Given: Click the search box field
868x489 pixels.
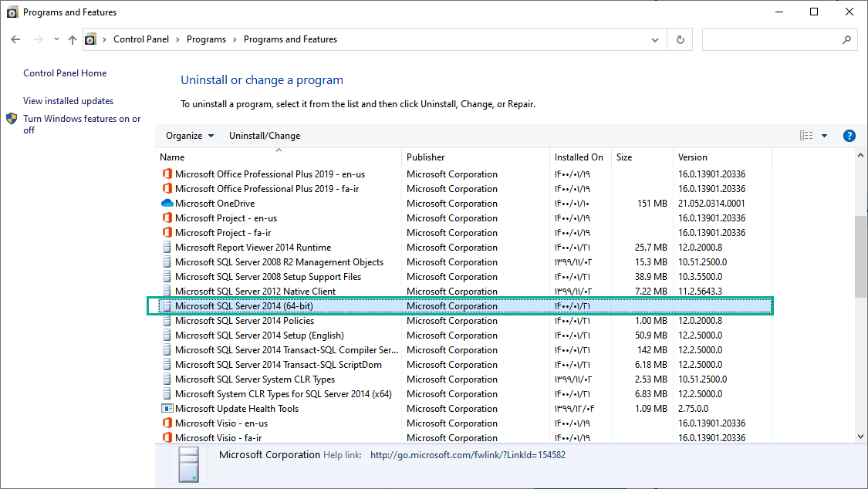Looking at the screenshot, I should pyautogui.click(x=779, y=40).
